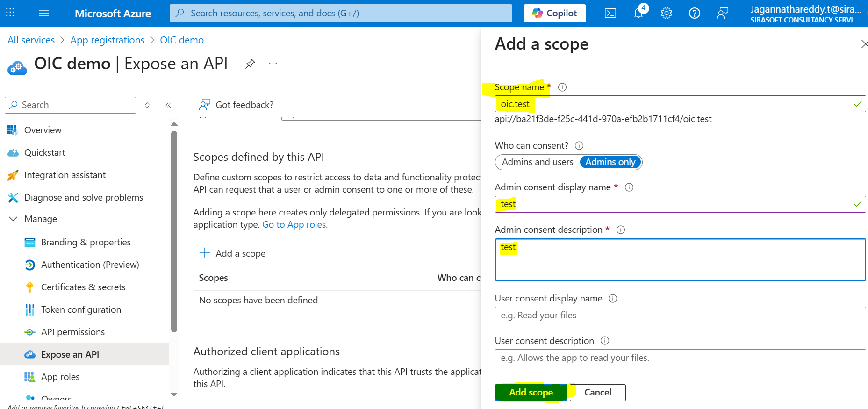
Task: Cancel adding the scope
Action: tap(598, 392)
